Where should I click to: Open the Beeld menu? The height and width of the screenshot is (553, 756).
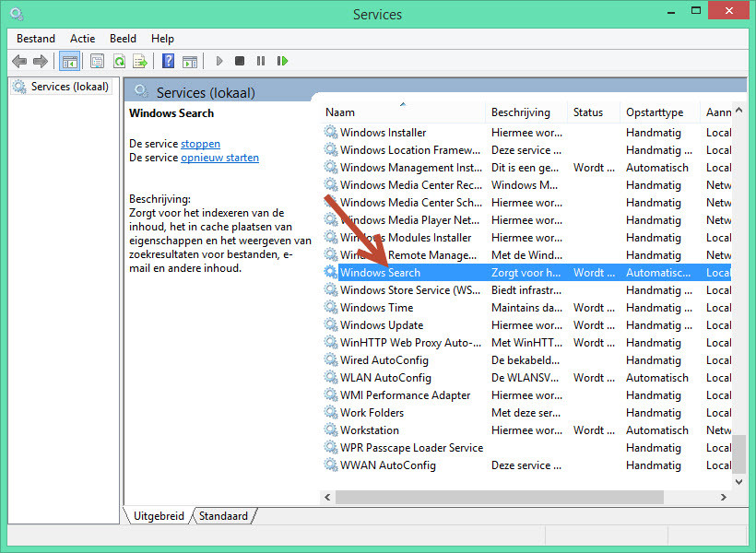tap(123, 39)
